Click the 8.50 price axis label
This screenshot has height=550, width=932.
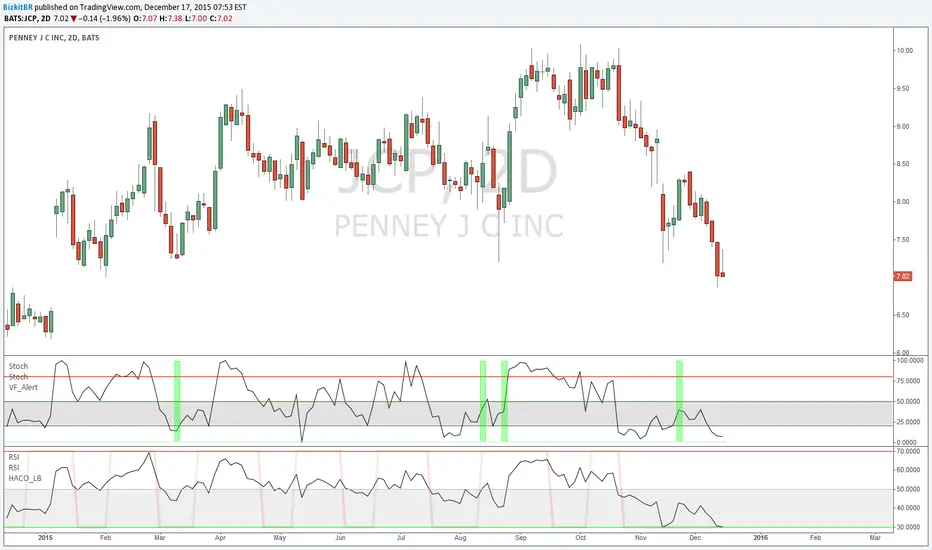tap(903, 164)
